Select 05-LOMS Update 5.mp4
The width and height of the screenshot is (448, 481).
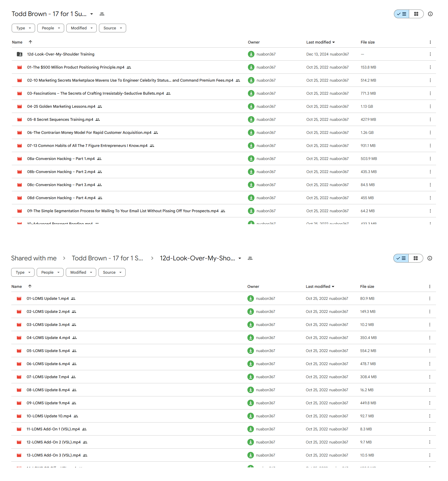pyautogui.click(x=223, y=351)
